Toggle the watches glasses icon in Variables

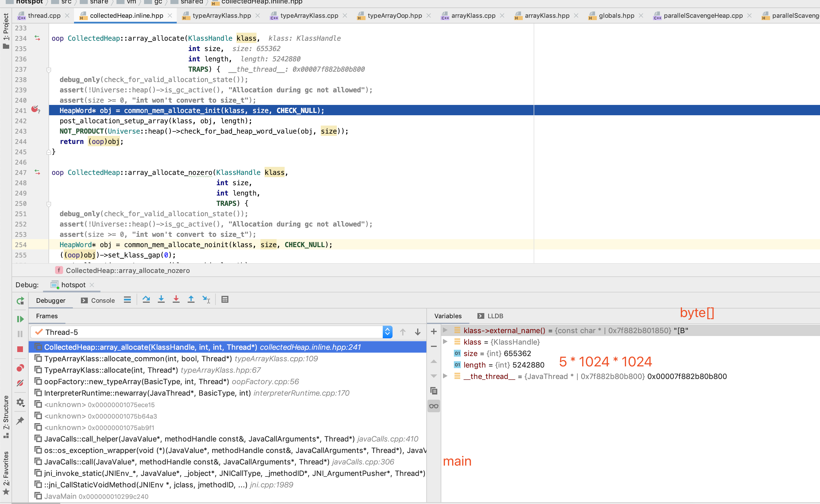[x=434, y=406]
